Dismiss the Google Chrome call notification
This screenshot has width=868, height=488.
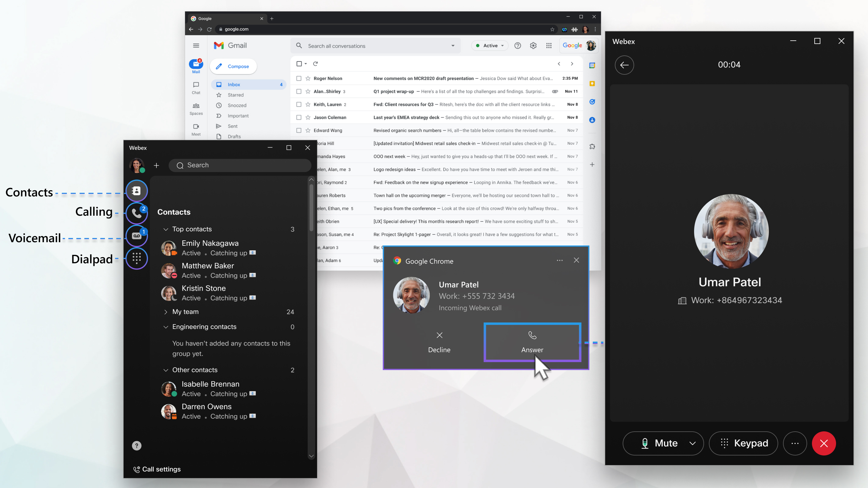[576, 260]
